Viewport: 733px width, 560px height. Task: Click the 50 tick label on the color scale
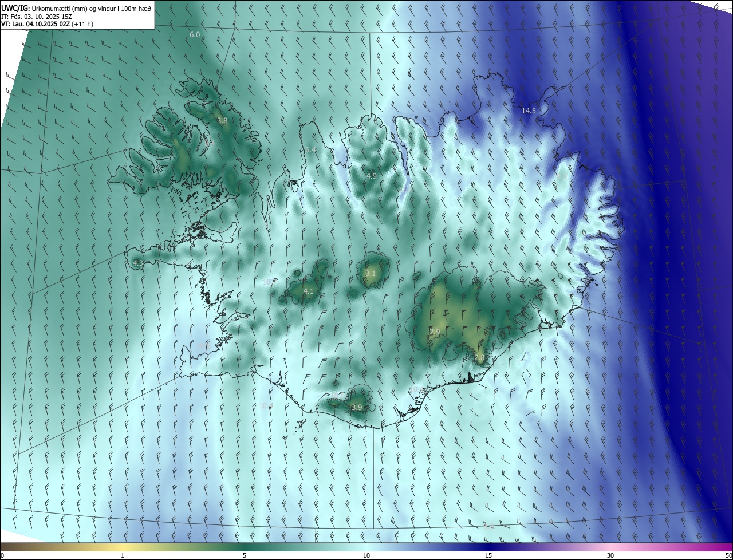click(728, 555)
